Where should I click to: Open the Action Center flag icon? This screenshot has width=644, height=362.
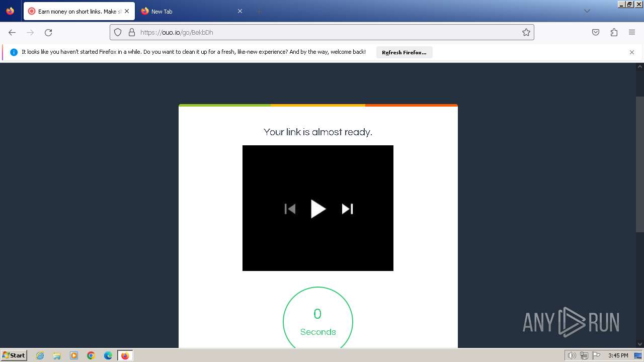click(596, 355)
